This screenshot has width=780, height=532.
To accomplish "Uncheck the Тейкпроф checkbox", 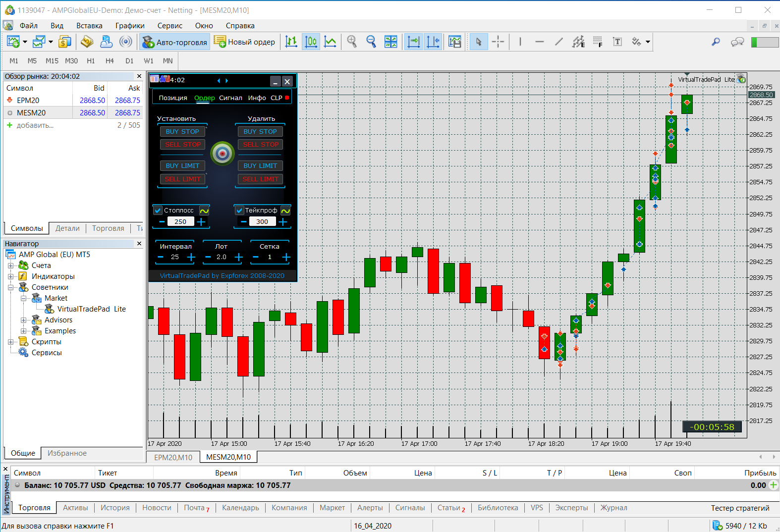I will tap(239, 210).
